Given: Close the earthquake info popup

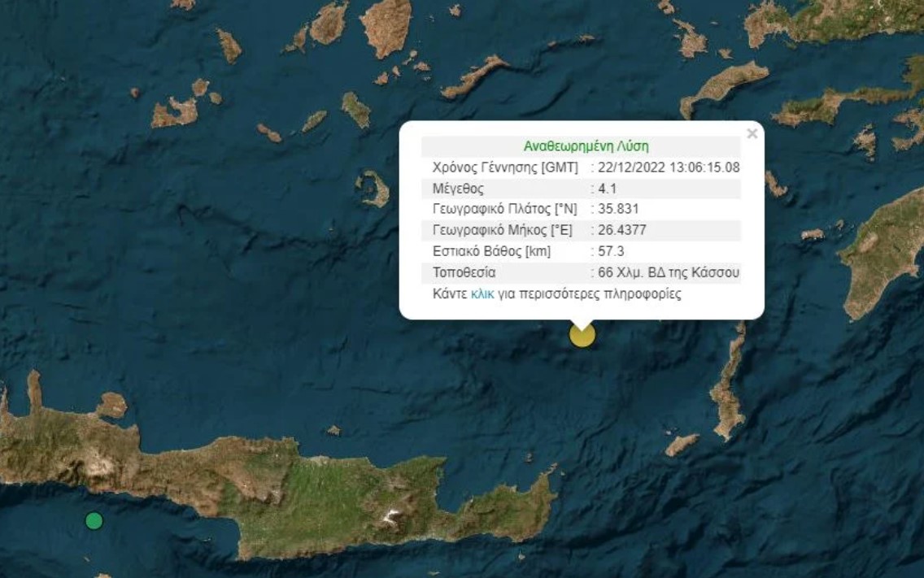Looking at the screenshot, I should 752,134.
